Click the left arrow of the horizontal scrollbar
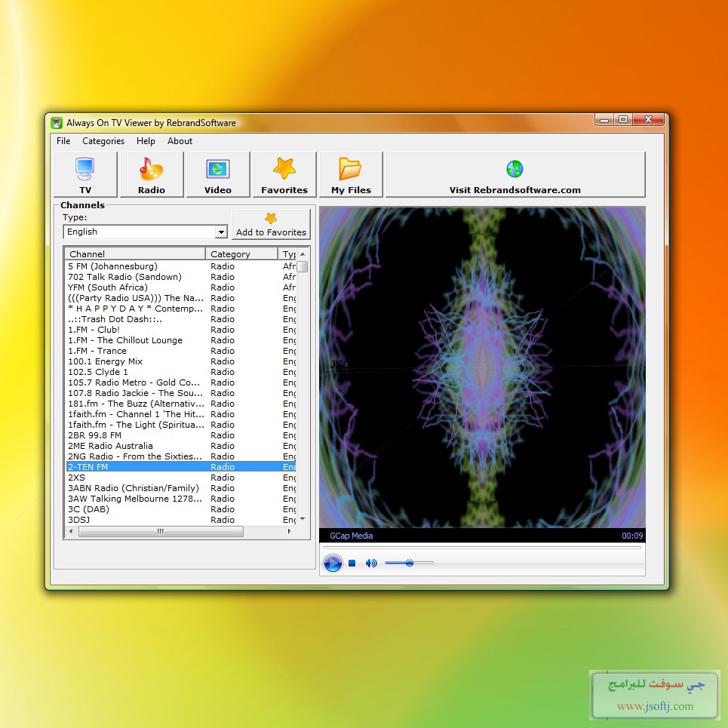The width and height of the screenshot is (728, 728). click(71, 531)
